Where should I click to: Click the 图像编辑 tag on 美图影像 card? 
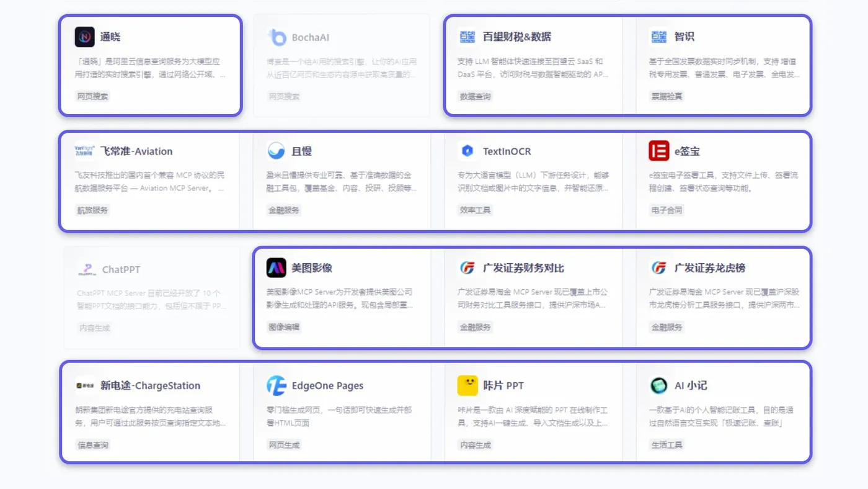284,327
